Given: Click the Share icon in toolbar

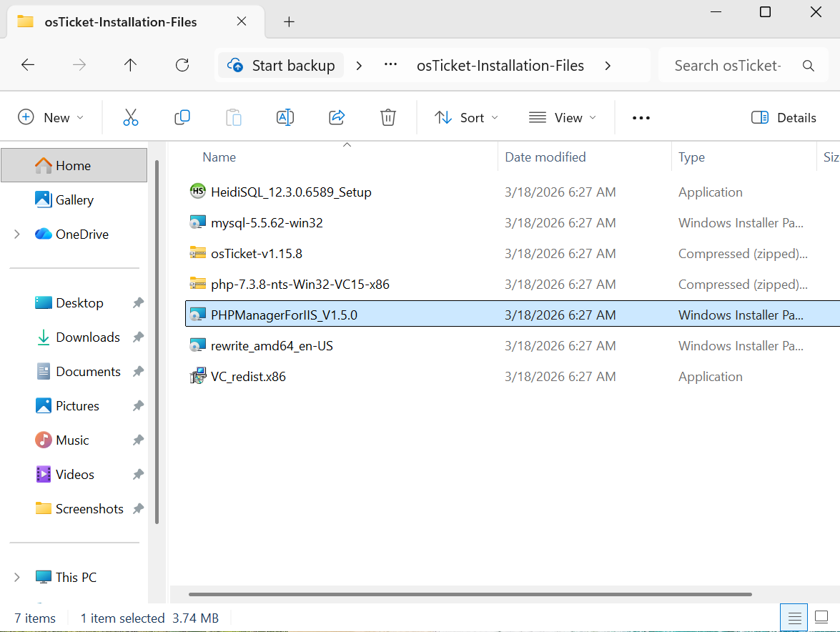Looking at the screenshot, I should point(337,117).
